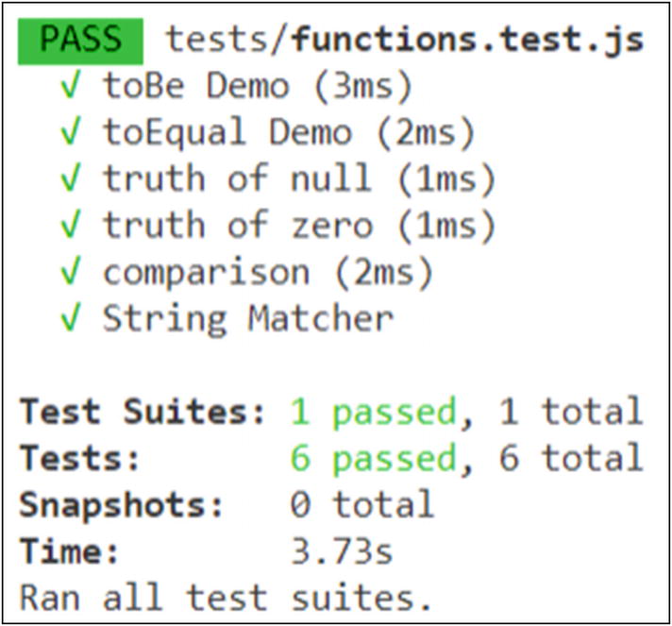Click the checkmark beside String Matcher
Screen dimensions: 672x626
point(71,318)
